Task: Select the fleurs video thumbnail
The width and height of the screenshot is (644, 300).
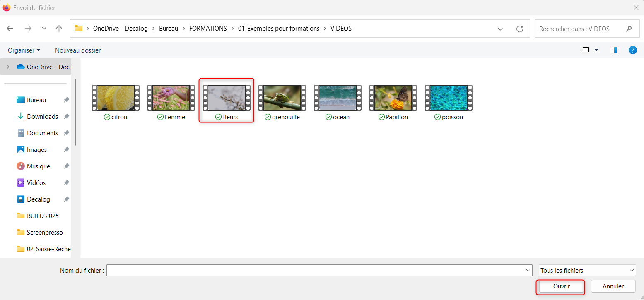Action: (226, 98)
